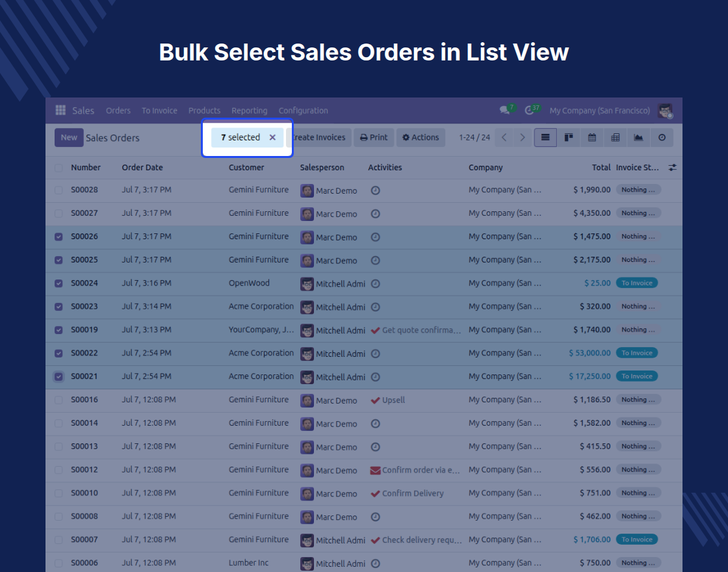Open the messages conversation icon

tap(504, 110)
